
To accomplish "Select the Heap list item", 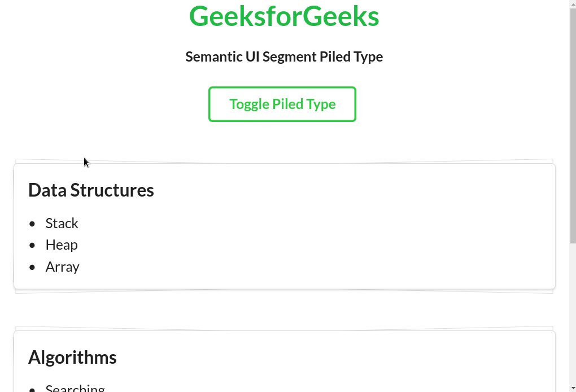I will 62,245.
